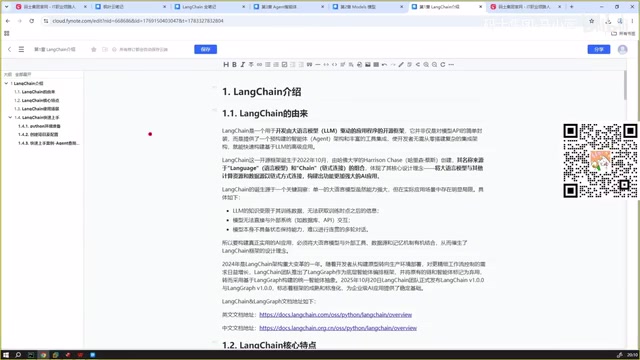Insert a table from the editor toolbar
The image size is (640, 360).
click(x=376, y=64)
